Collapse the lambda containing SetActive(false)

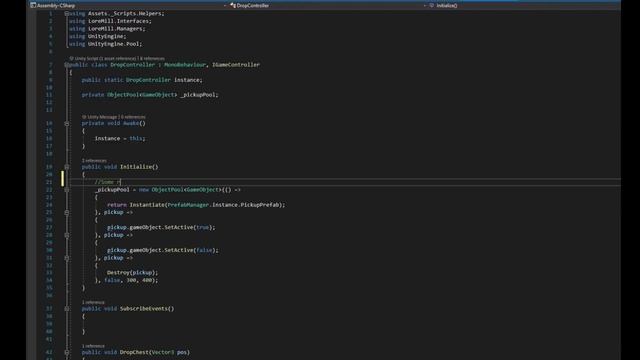point(67,235)
